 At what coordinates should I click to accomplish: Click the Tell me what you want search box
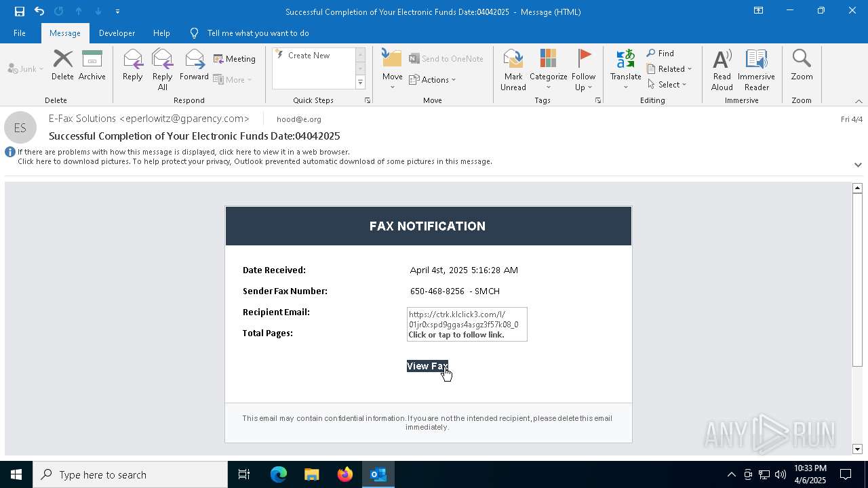pyautogui.click(x=258, y=33)
